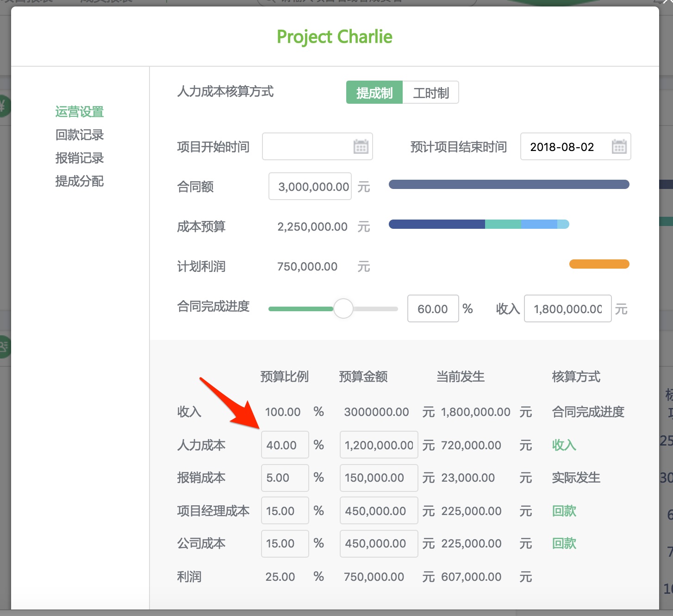Switch labor cost accounting to 工时制
673x616 pixels.
pos(430,92)
